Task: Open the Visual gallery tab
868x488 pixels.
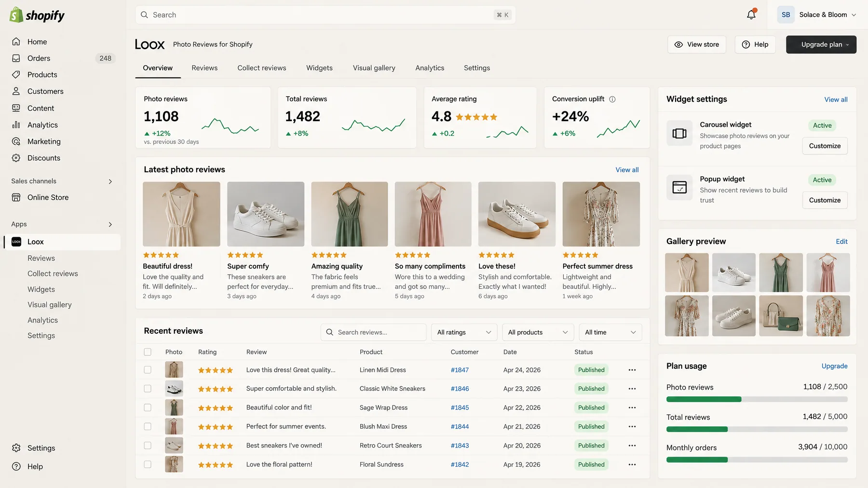Action: (374, 68)
